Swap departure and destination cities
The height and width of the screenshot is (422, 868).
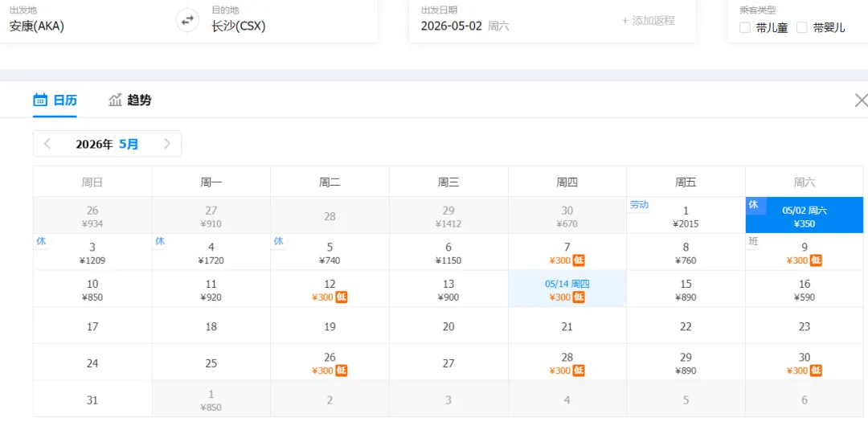coord(187,20)
